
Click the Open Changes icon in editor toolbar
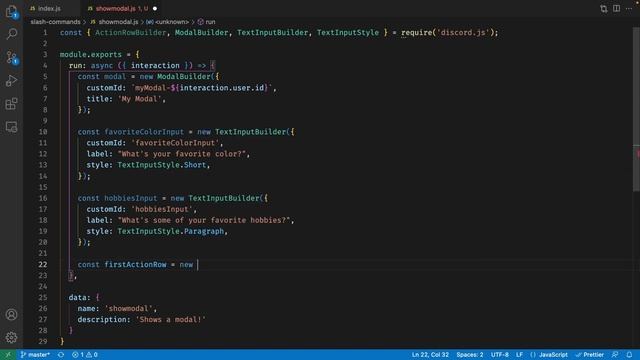pyautogui.click(x=604, y=9)
